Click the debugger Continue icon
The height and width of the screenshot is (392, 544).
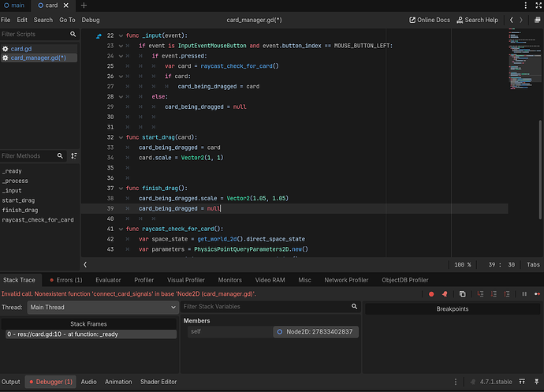[537, 294]
